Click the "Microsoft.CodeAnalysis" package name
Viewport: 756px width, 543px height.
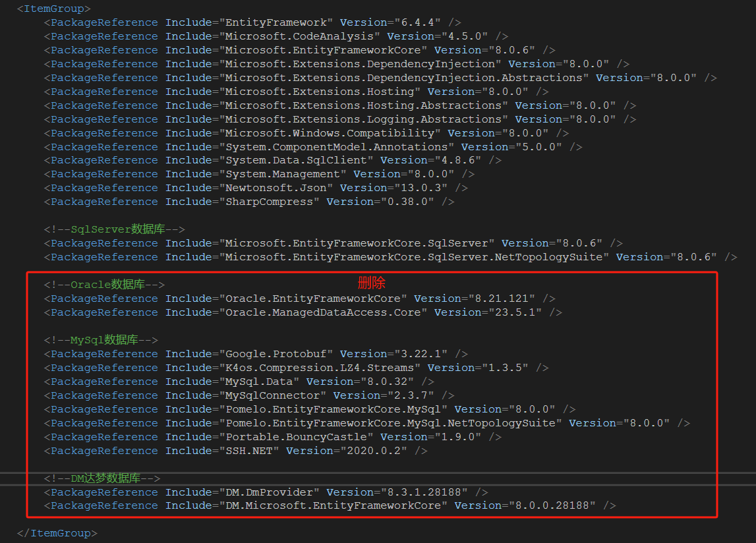click(299, 36)
